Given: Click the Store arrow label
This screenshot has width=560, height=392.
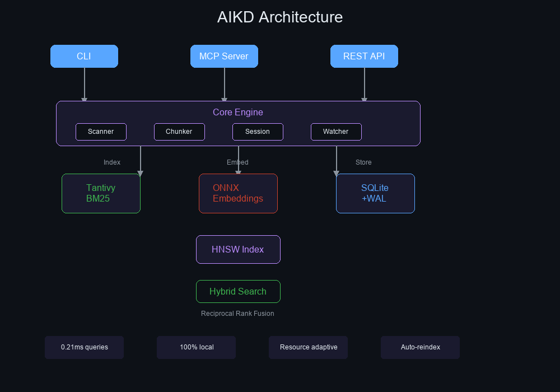Looking at the screenshot, I should pos(363,162).
